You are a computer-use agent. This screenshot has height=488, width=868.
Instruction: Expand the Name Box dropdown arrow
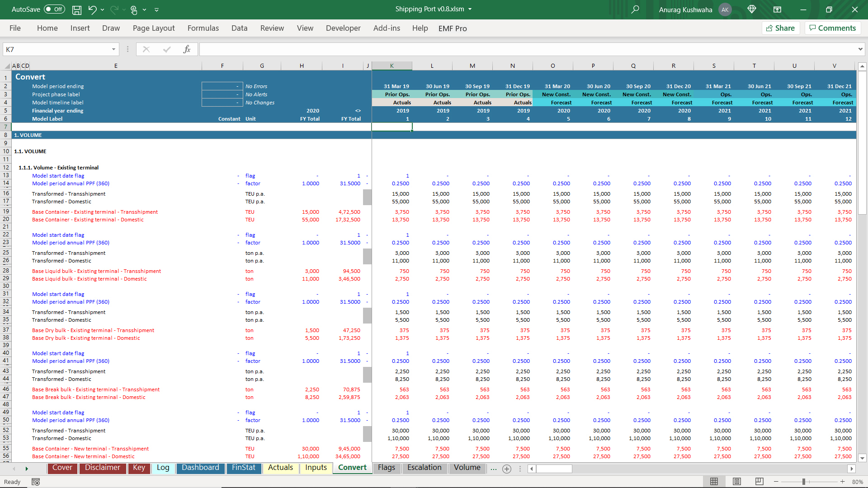point(113,49)
